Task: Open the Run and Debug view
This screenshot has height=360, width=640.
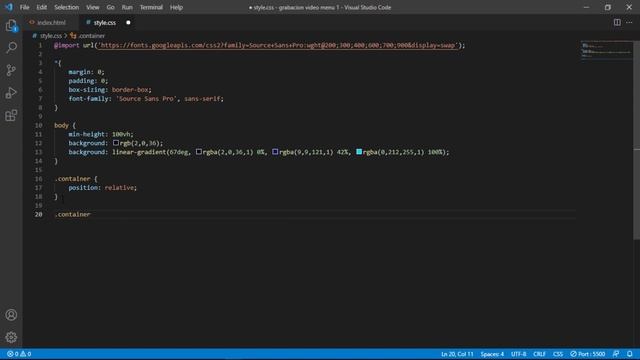Action: pos(11,93)
